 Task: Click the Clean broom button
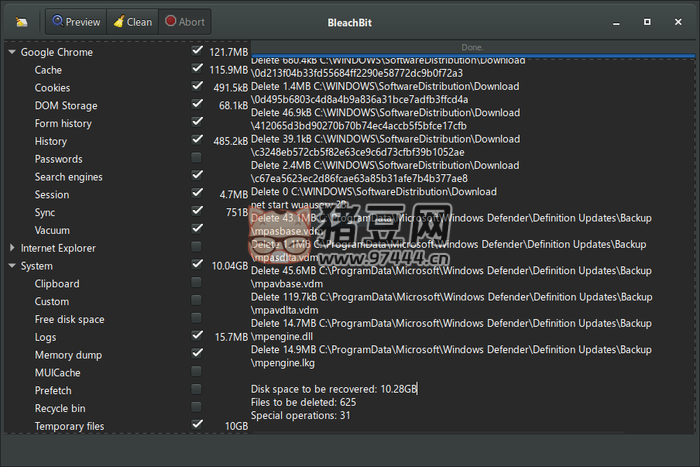click(131, 21)
